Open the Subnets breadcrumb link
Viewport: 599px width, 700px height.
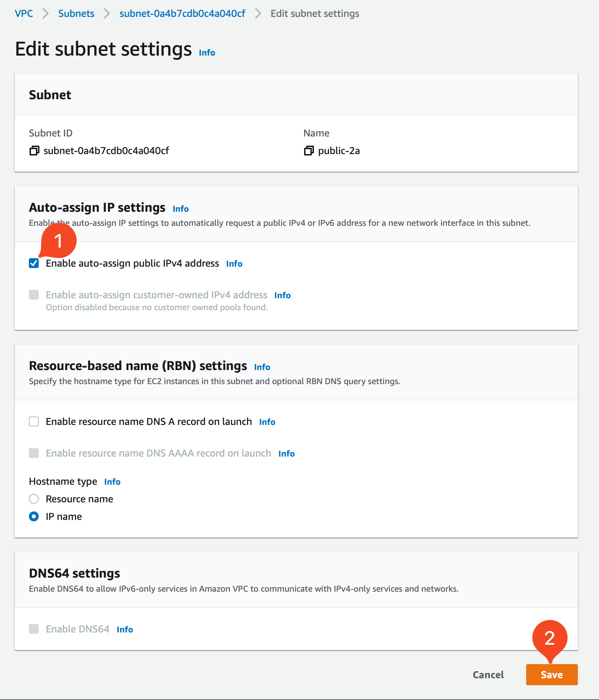76,13
